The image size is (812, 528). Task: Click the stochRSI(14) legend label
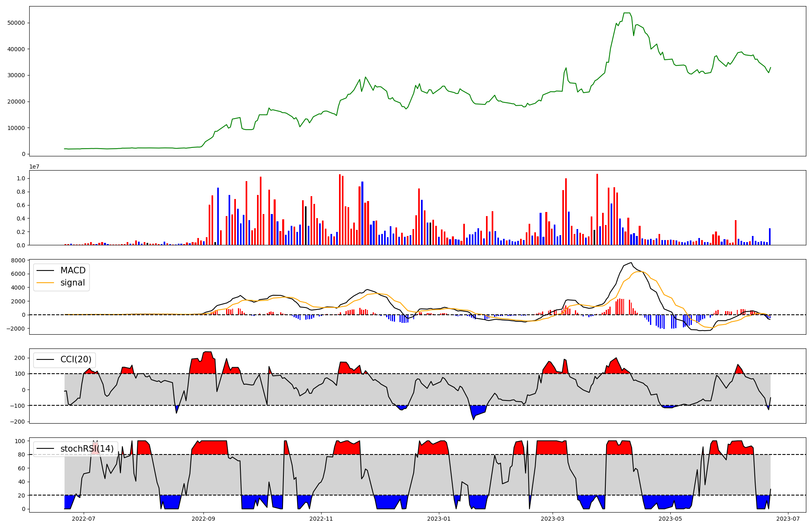click(x=87, y=449)
